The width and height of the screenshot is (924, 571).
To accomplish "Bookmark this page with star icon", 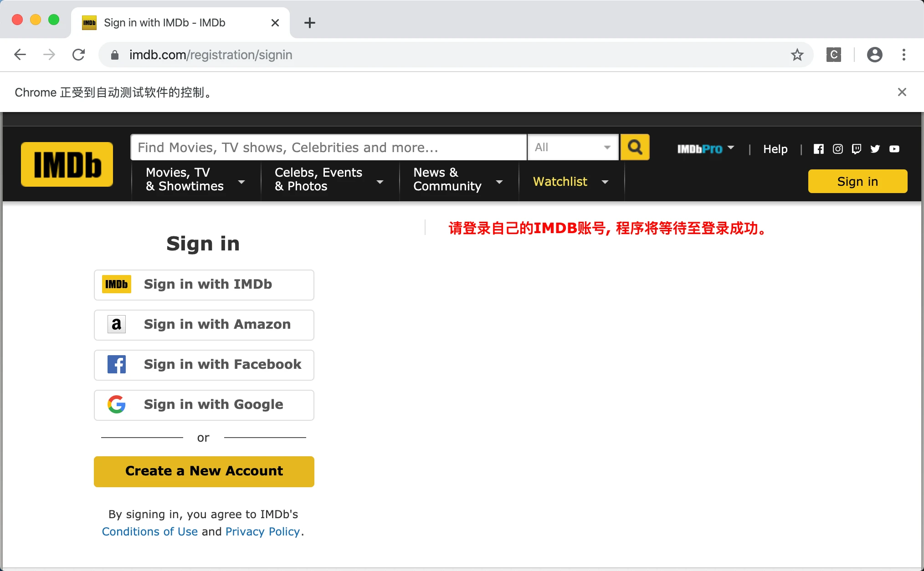I will tap(797, 55).
